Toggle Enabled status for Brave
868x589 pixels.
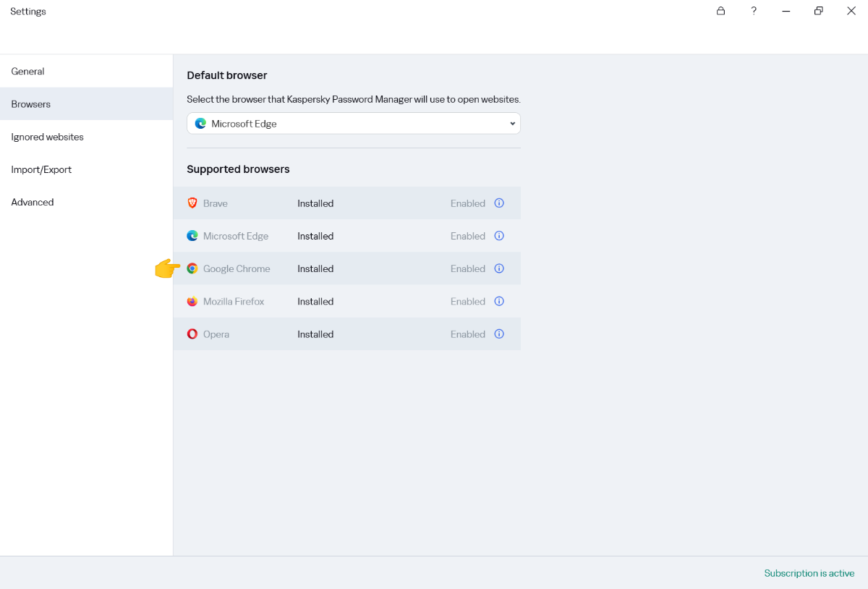pos(467,203)
